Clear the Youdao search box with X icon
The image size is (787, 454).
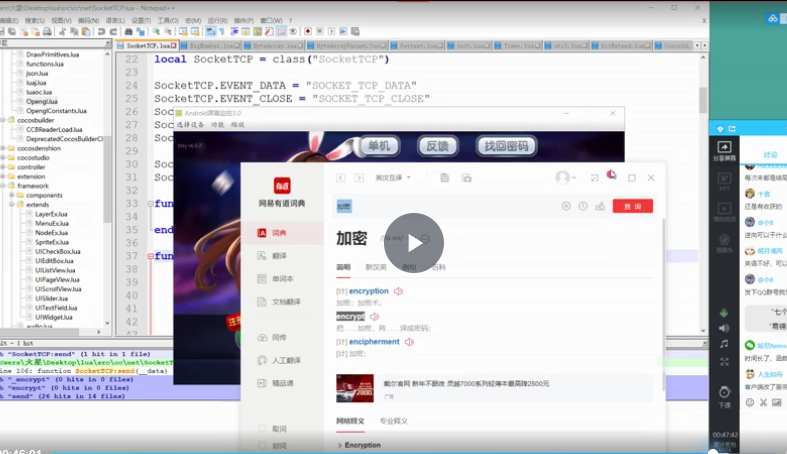click(x=566, y=206)
